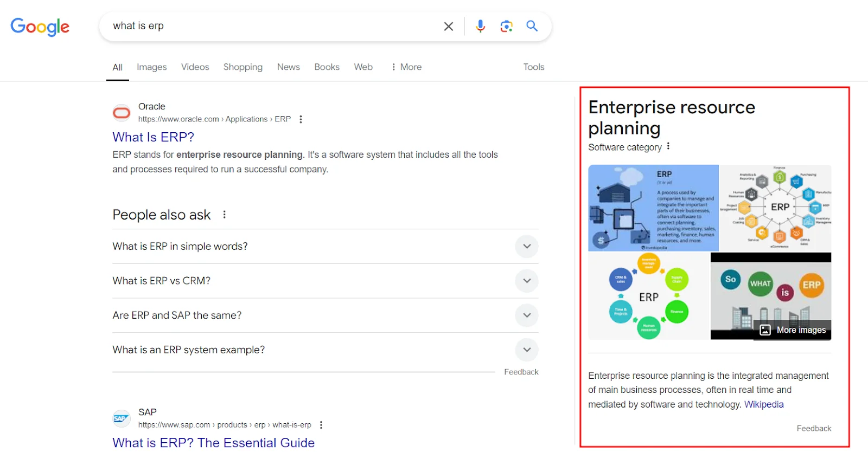Click the blue magnifier search button
Screen dimensions: 868x452
(532, 26)
